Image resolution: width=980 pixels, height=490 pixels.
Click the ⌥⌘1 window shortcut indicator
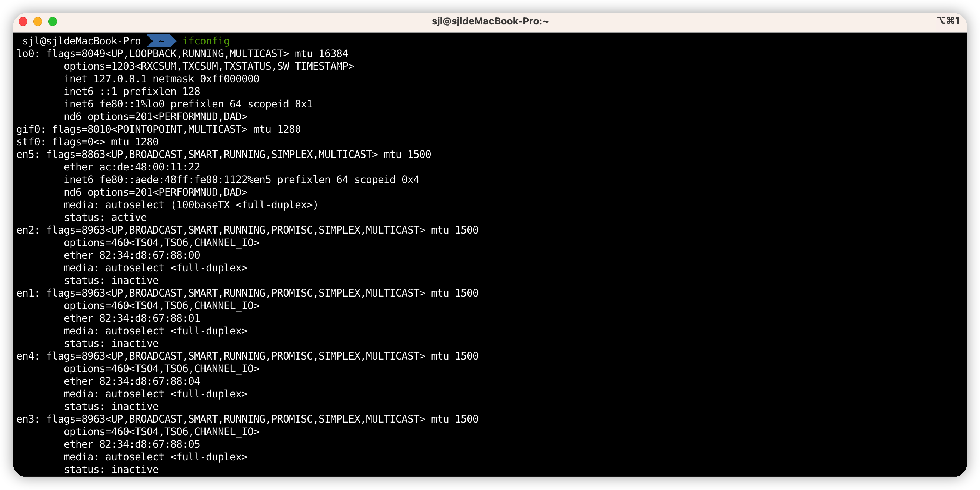click(948, 20)
